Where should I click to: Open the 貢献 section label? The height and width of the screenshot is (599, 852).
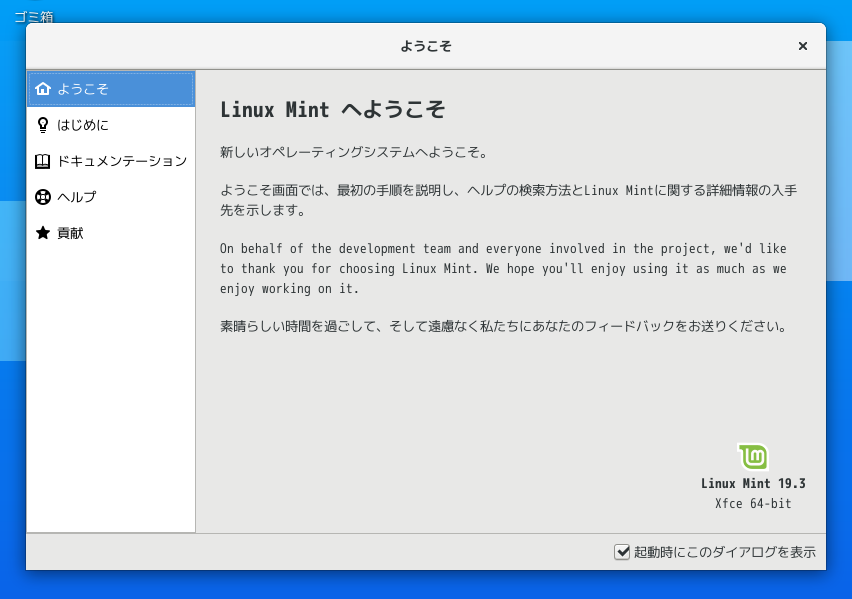[70, 233]
